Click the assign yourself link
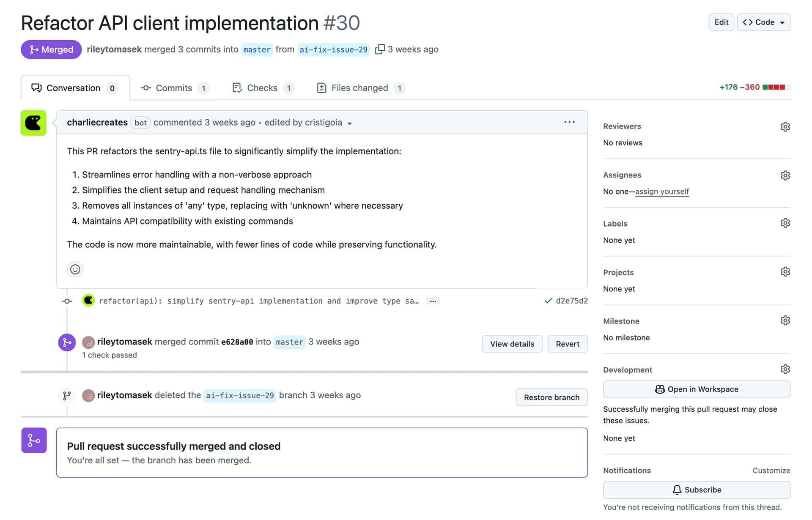The width and height of the screenshot is (812, 520). [x=661, y=192]
